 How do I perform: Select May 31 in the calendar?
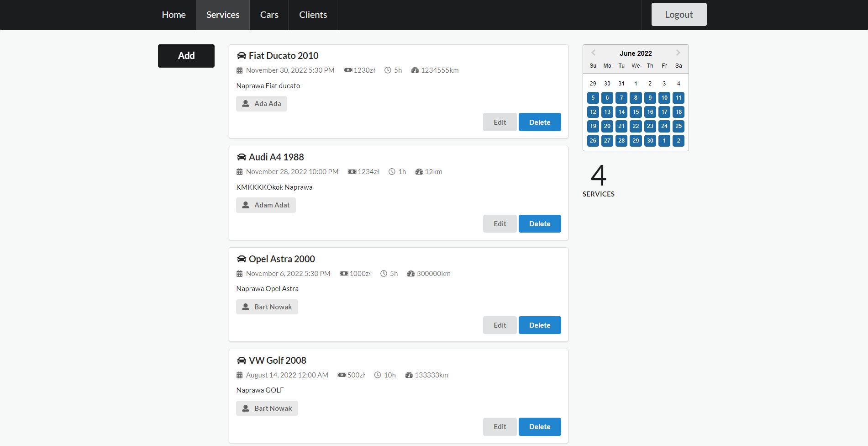click(621, 84)
